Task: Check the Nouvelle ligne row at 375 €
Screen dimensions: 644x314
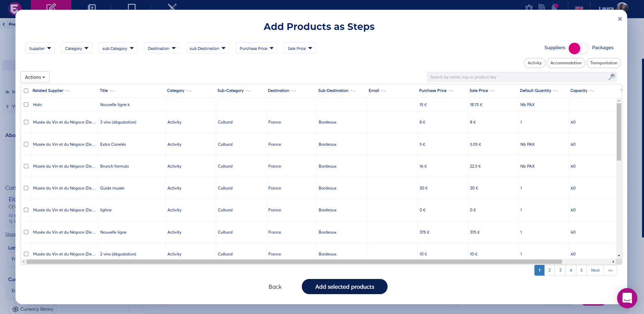Action: point(26,232)
